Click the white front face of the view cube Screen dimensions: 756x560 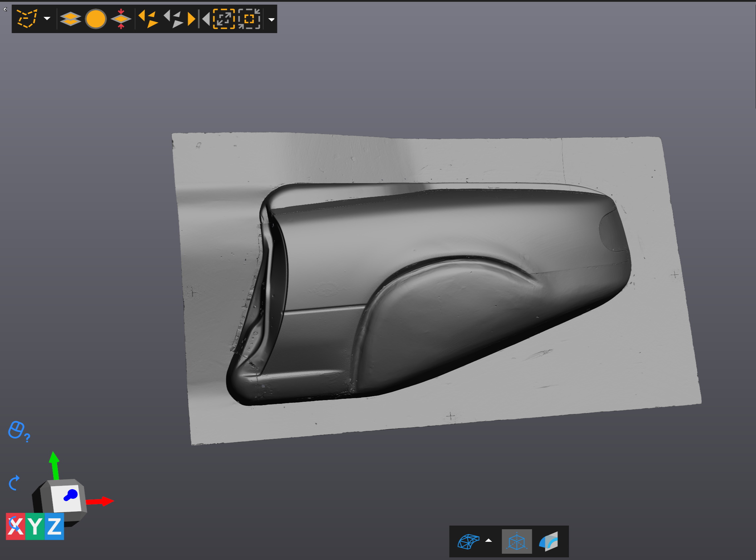[67, 498]
